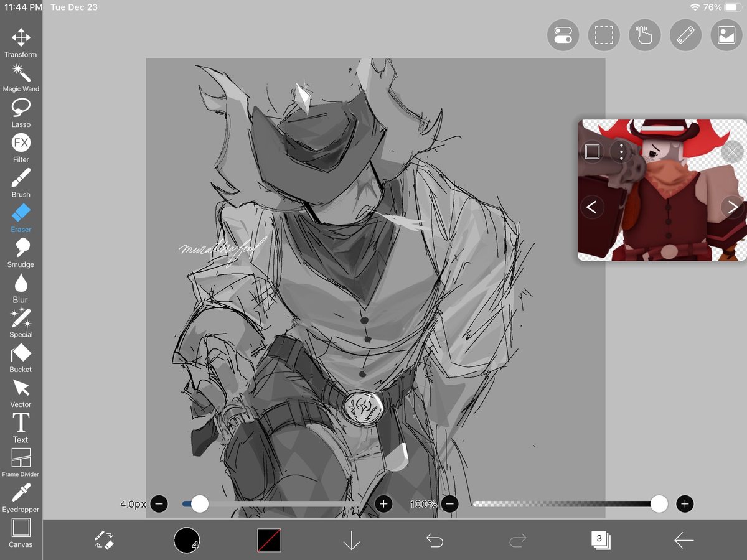
Task: Toggle the view settings switch icon
Action: coord(563,35)
